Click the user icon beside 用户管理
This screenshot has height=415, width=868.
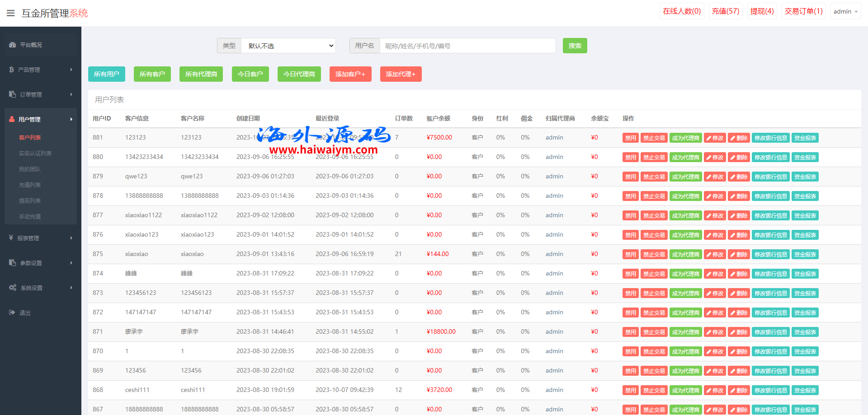(12, 119)
